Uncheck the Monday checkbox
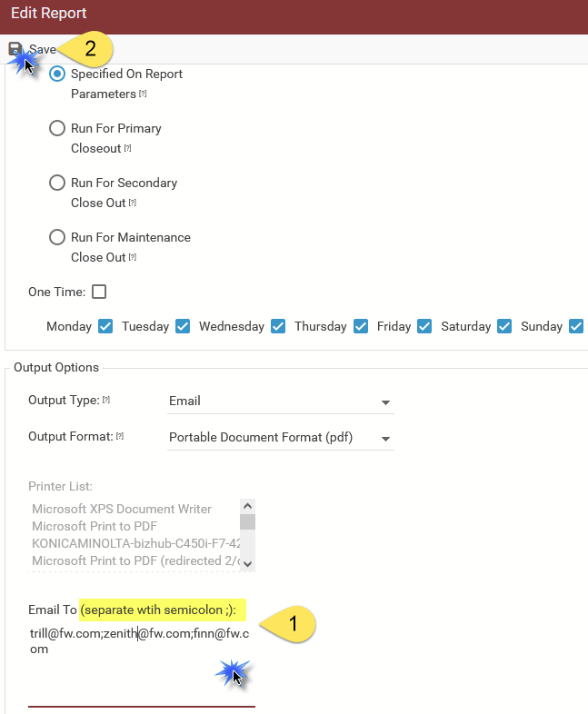The image size is (588, 714). click(x=105, y=326)
